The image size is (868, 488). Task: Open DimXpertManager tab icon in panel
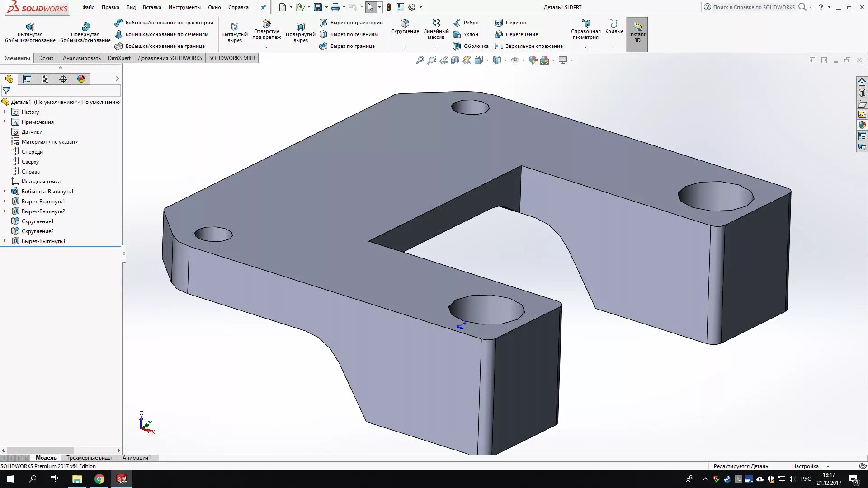point(63,79)
